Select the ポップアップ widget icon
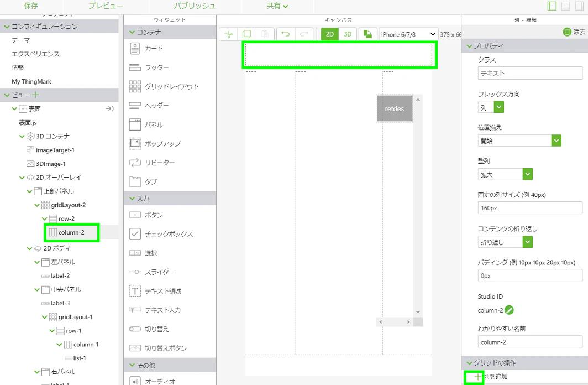The image size is (588, 385). point(135,143)
